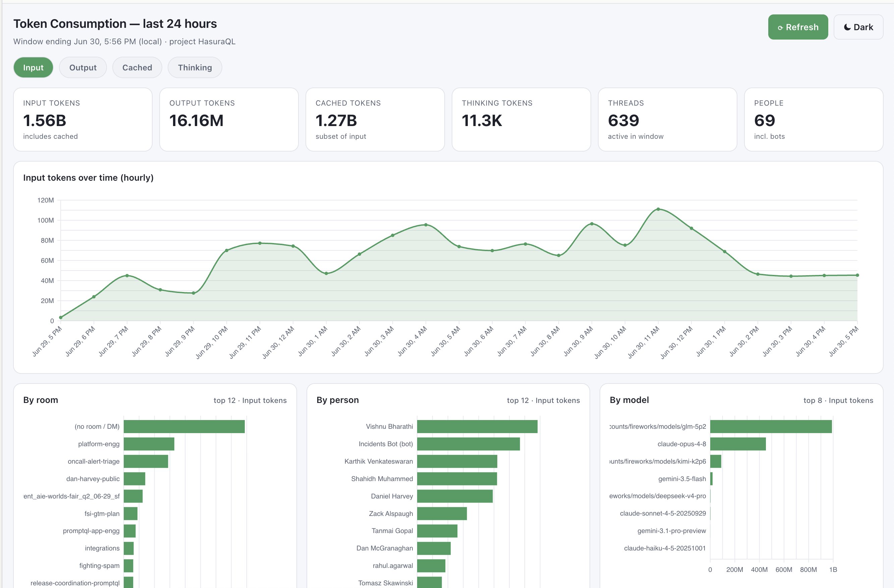Viewport: 894px width, 588px height.
Task: Click the "By room" panel heading
Action: tap(41, 400)
